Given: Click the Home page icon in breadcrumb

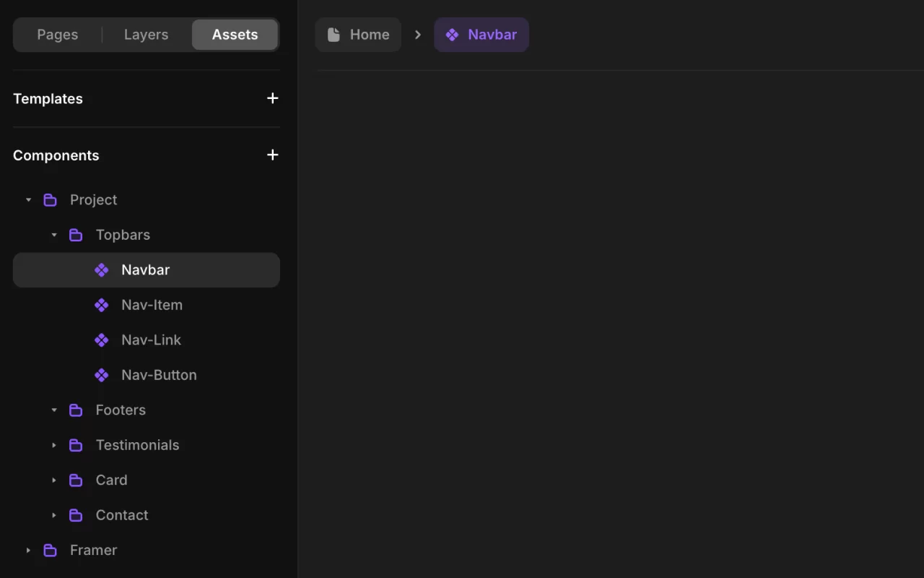Looking at the screenshot, I should [334, 35].
